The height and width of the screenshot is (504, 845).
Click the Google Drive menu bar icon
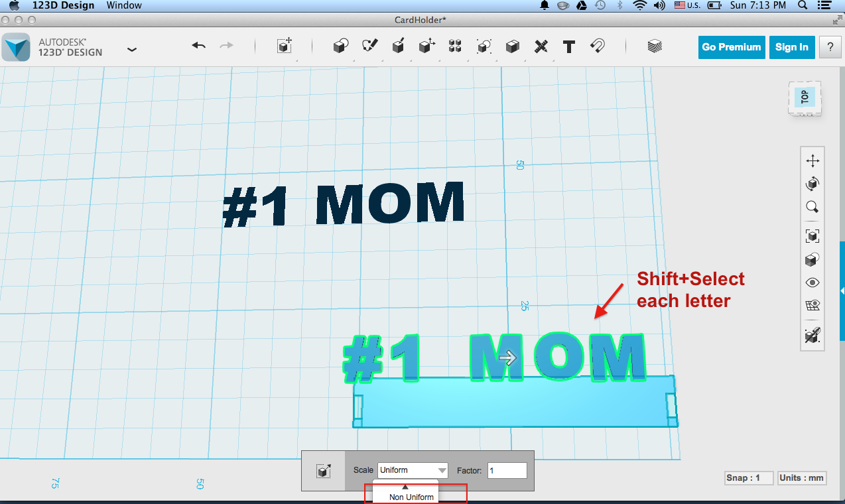pyautogui.click(x=582, y=5)
